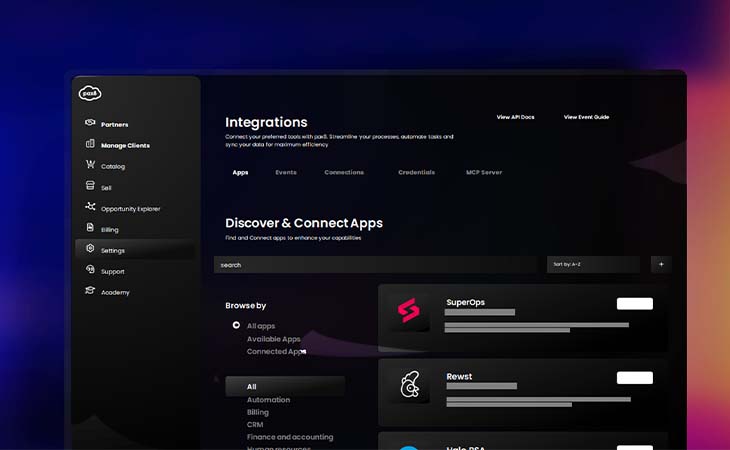Open Academy in the sidebar
Viewport: 730px width, 450px height.
[115, 293]
